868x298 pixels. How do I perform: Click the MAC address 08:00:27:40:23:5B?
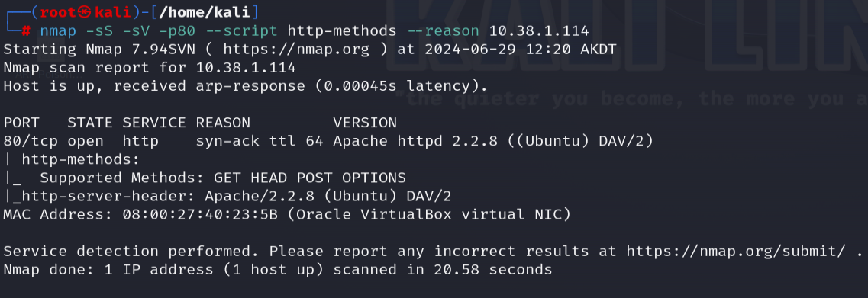coord(200,214)
